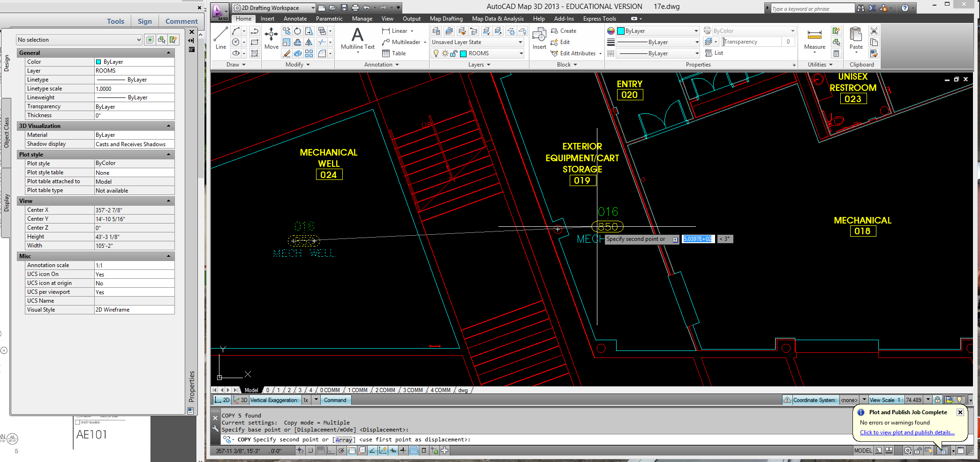Toggle the lock on the ROOMS layer
Screen dimensions: 980x462
[x=453, y=53]
